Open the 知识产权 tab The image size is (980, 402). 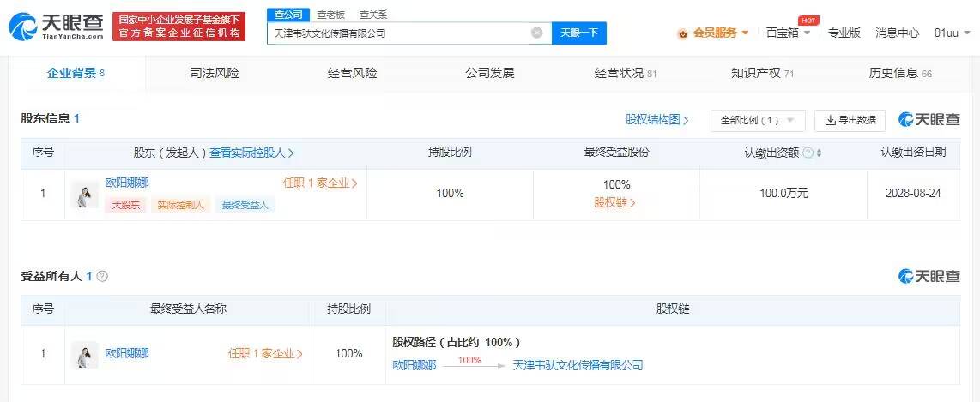point(762,74)
